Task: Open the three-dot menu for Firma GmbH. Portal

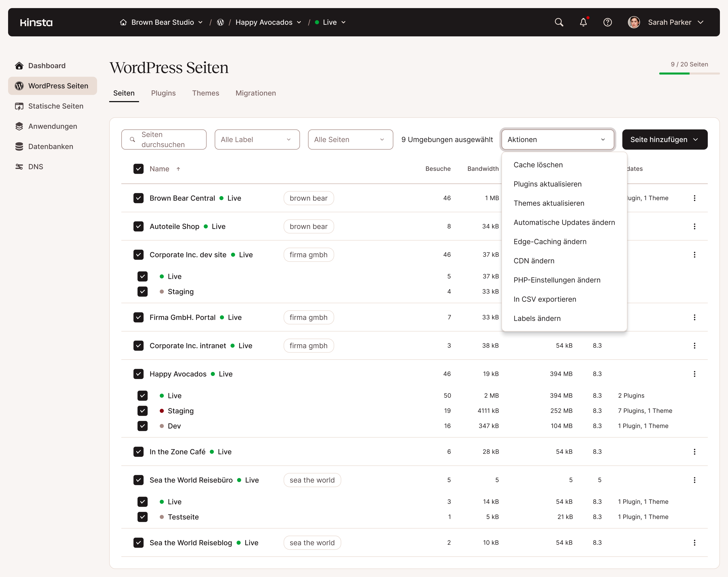Action: (x=695, y=318)
